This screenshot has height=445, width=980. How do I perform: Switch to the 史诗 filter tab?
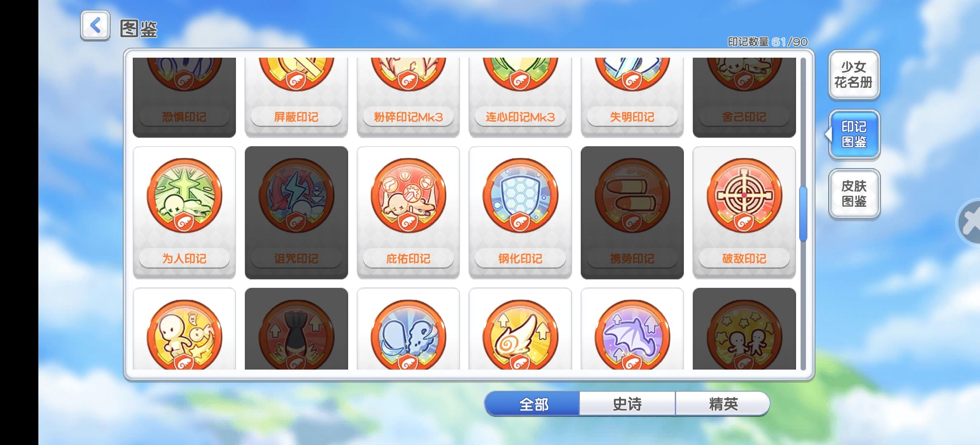627,404
